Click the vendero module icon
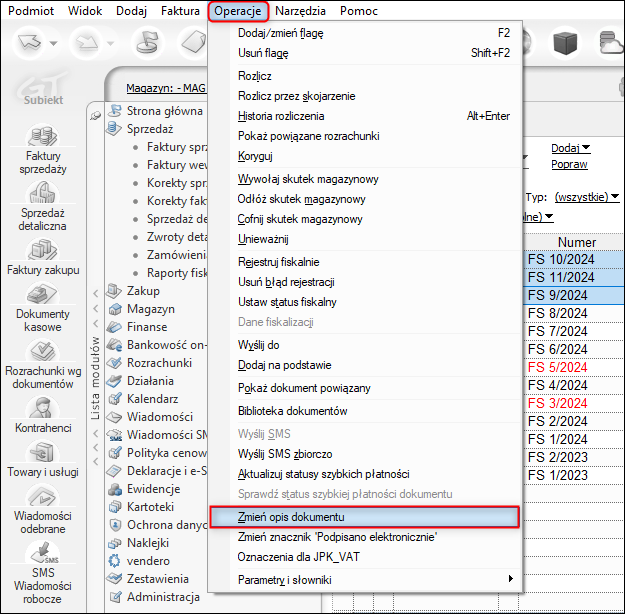625x614 pixels. tap(115, 561)
